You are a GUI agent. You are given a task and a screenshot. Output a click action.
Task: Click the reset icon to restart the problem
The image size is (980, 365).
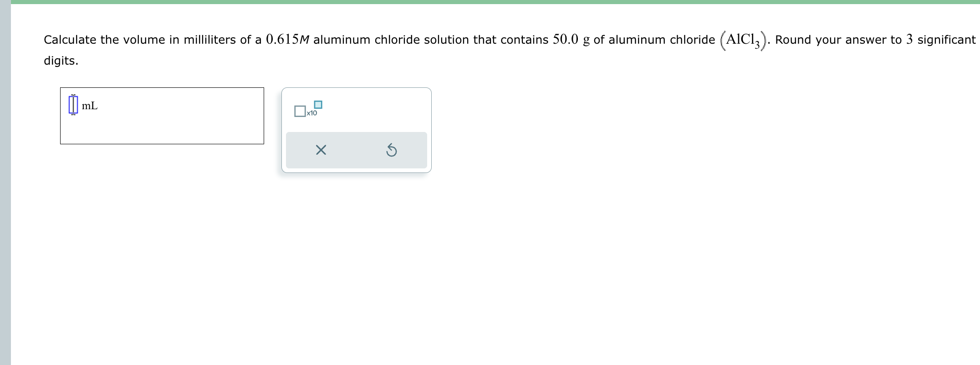click(392, 150)
